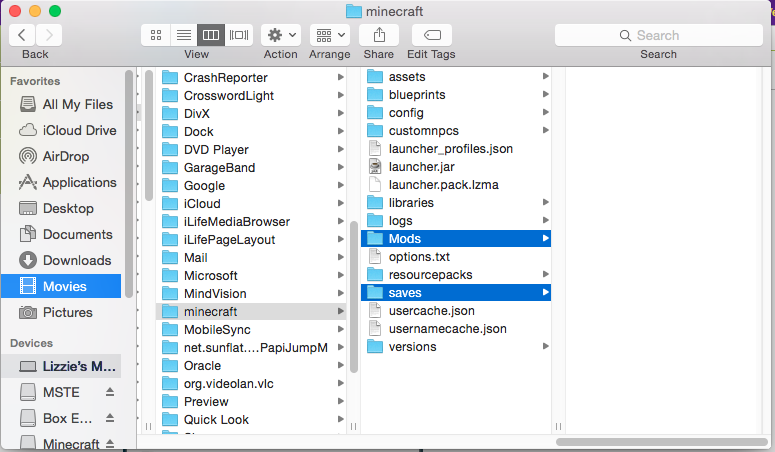The image size is (775, 452).
Task: Expand the Microsoft folder arrow
Action: tap(341, 275)
